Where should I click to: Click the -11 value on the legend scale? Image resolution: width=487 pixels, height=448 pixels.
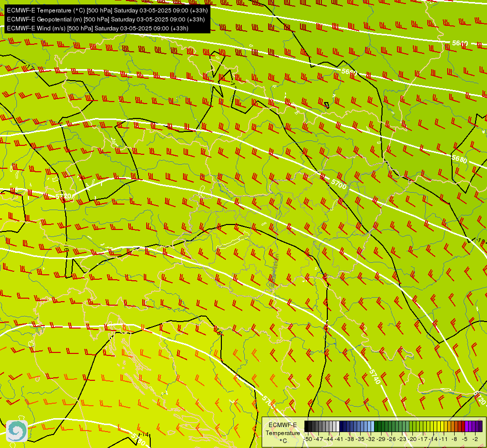[444, 439]
